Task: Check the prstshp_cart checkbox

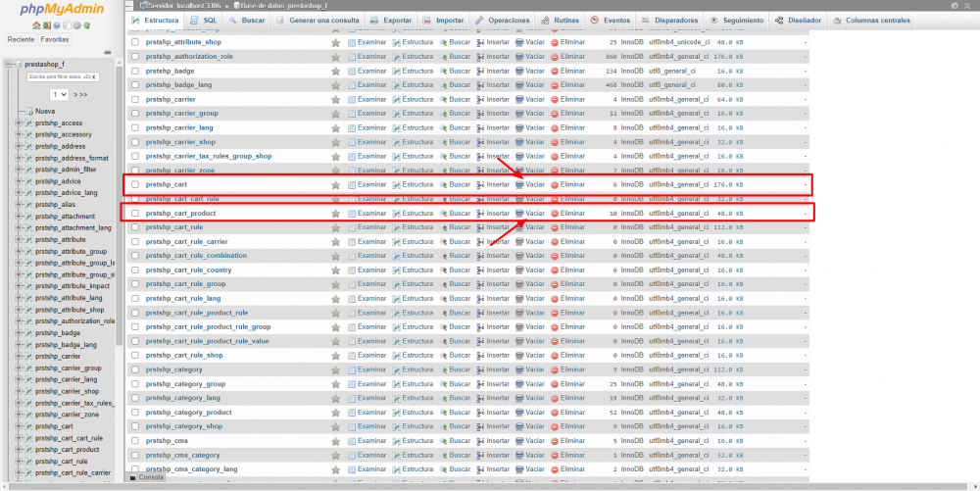Action: pos(135,185)
